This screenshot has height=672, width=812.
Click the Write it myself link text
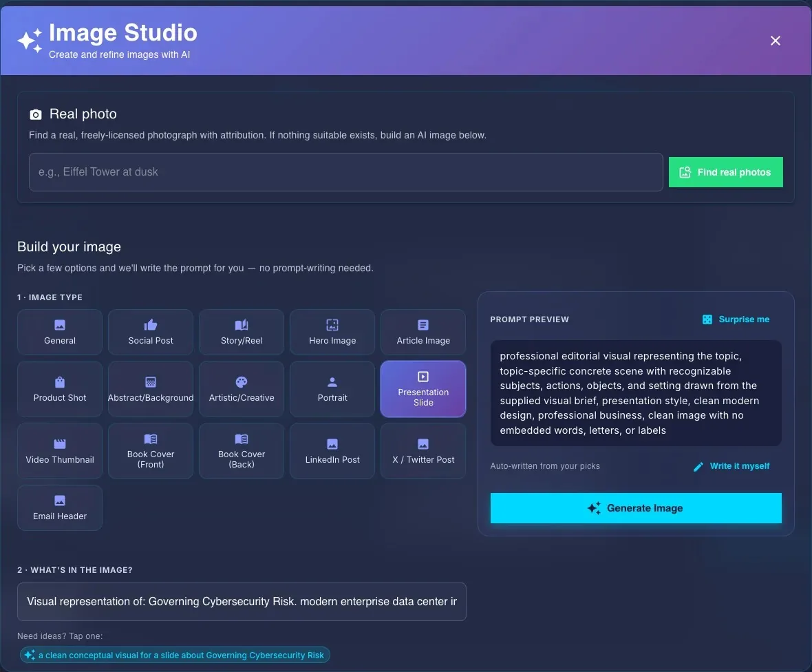[739, 466]
